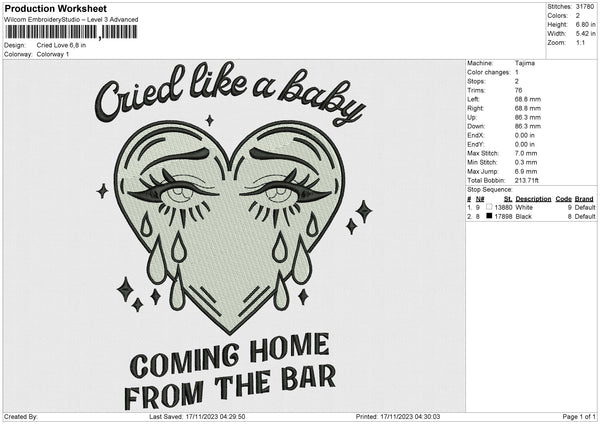Click the 'Production Worksheet' heading
The width and height of the screenshot is (600, 424).
(55, 8)
